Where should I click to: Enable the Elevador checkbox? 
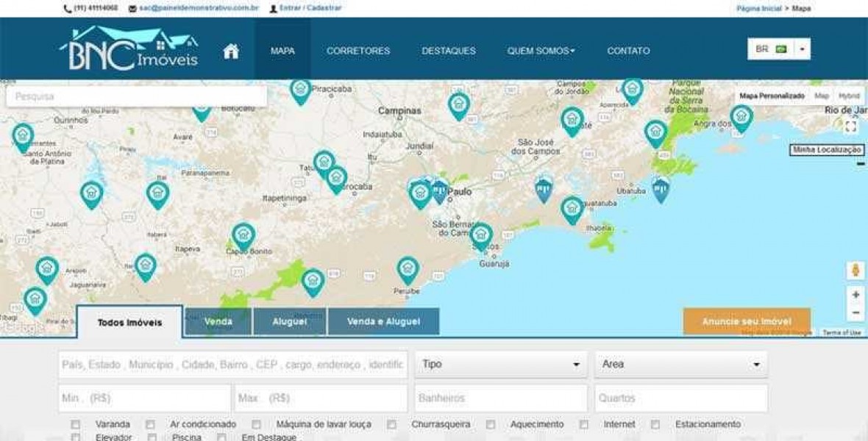point(75,437)
